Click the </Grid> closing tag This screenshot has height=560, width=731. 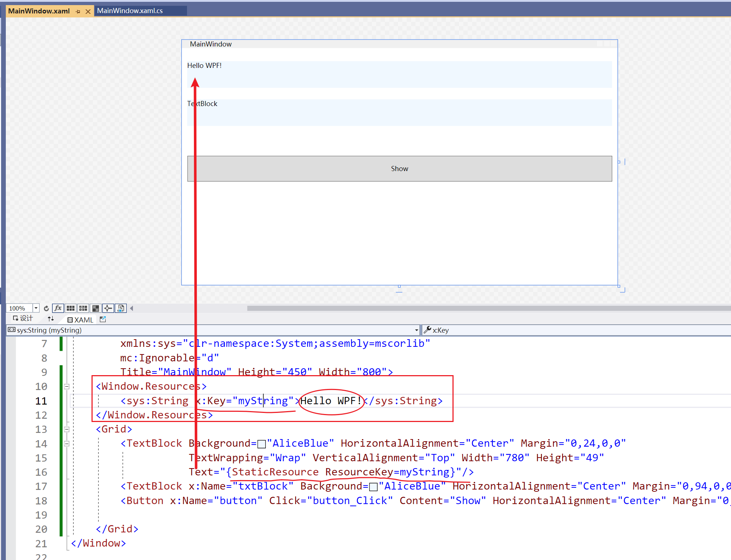(x=117, y=529)
